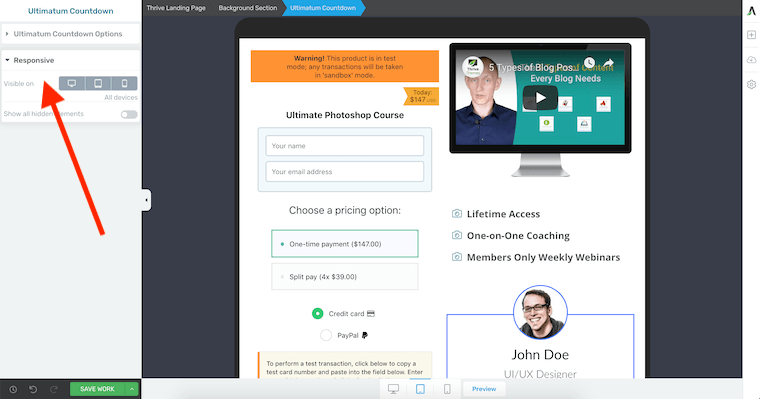Click the plus add element icon
Image resolution: width=760 pixels, height=399 pixels.
pyautogui.click(x=751, y=35)
